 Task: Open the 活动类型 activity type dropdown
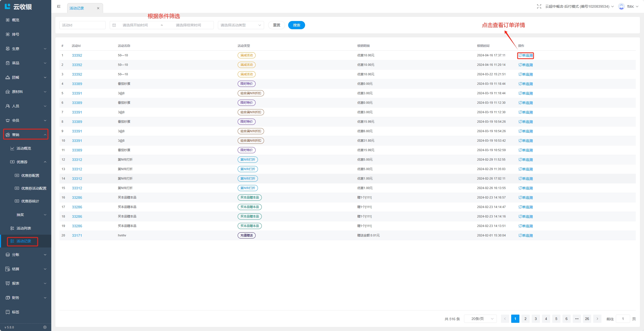[x=240, y=25]
